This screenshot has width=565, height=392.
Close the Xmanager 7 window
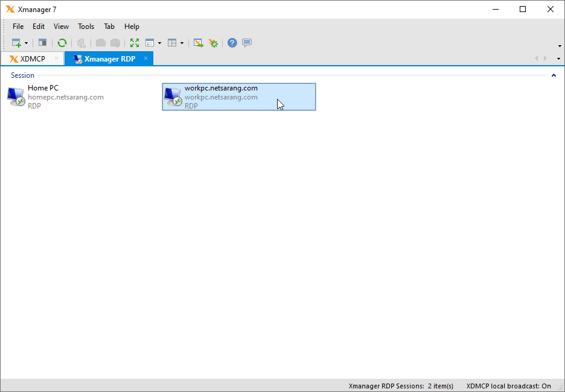(x=551, y=10)
